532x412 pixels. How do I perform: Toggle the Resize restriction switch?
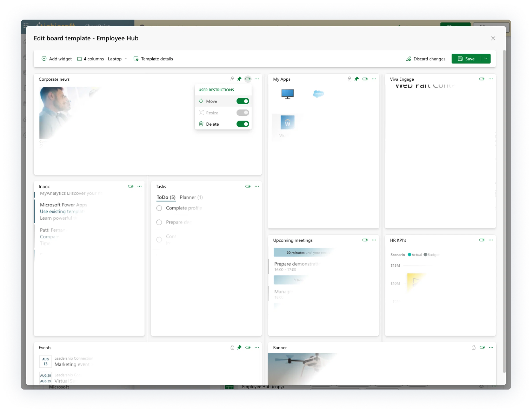pos(243,113)
